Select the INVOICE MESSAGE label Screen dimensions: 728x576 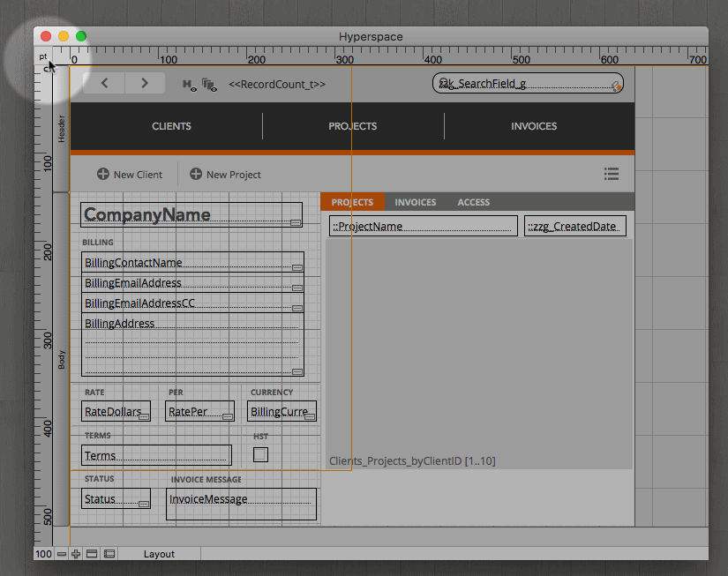pyautogui.click(x=206, y=480)
